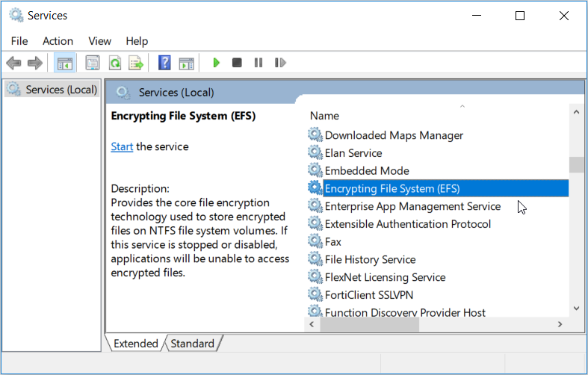Click the Pause Service toolbar icon

259,63
